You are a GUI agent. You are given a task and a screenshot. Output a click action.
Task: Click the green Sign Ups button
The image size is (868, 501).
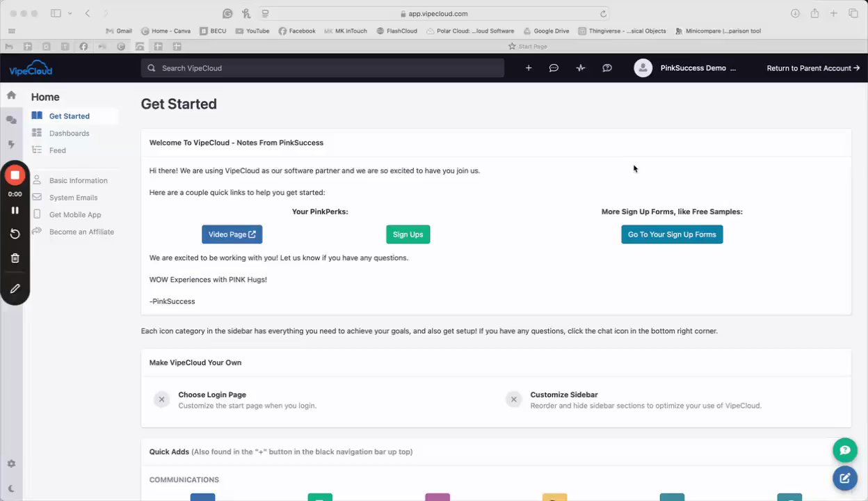tap(408, 234)
